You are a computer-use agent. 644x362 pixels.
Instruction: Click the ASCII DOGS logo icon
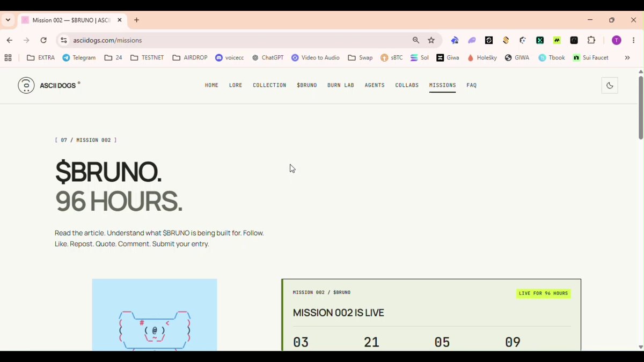(26, 85)
